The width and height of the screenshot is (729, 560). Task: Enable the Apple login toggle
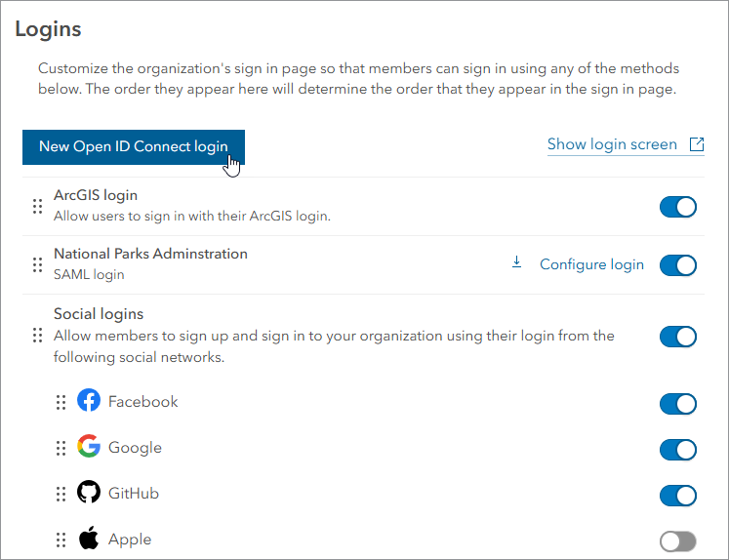tap(678, 541)
